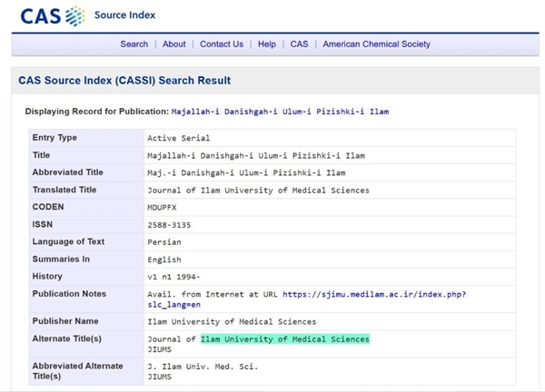
Task: Click the CODEN row label
Action: (x=48, y=207)
